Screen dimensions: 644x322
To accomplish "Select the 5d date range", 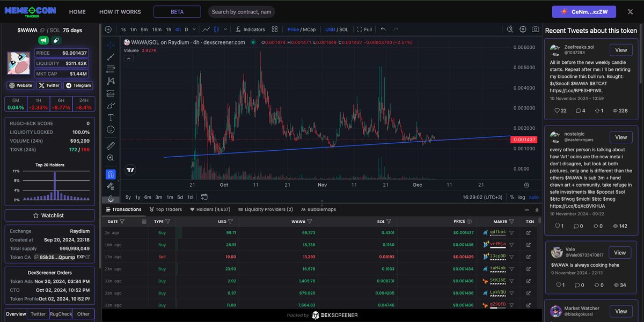I will click(x=180, y=197).
